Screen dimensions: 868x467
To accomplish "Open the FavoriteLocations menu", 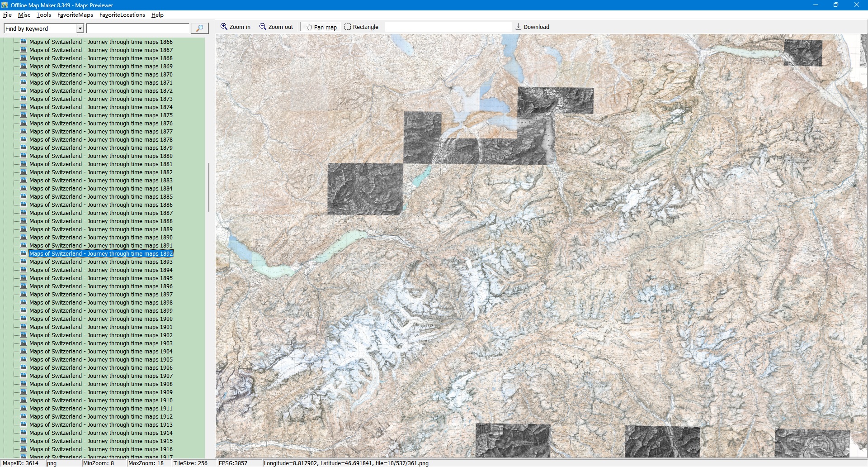I will 122,15.
